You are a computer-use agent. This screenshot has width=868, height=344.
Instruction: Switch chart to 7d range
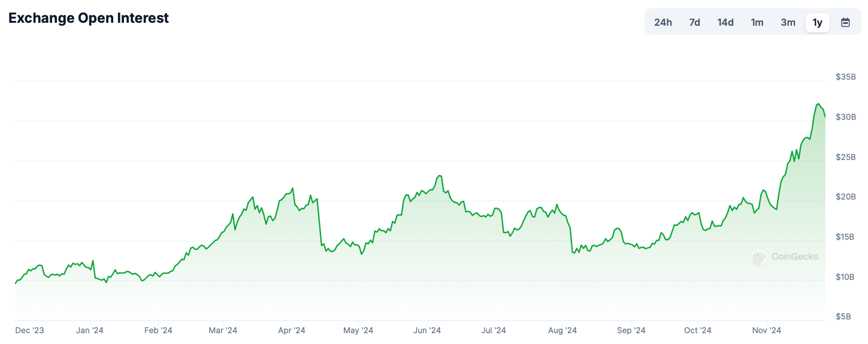pyautogui.click(x=694, y=23)
